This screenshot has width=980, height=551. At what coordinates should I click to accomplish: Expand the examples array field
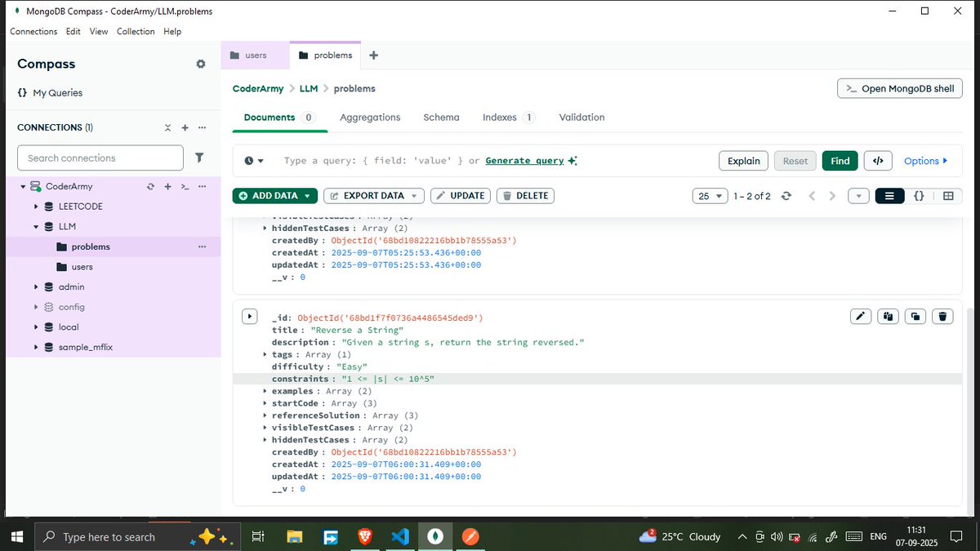pos(265,391)
